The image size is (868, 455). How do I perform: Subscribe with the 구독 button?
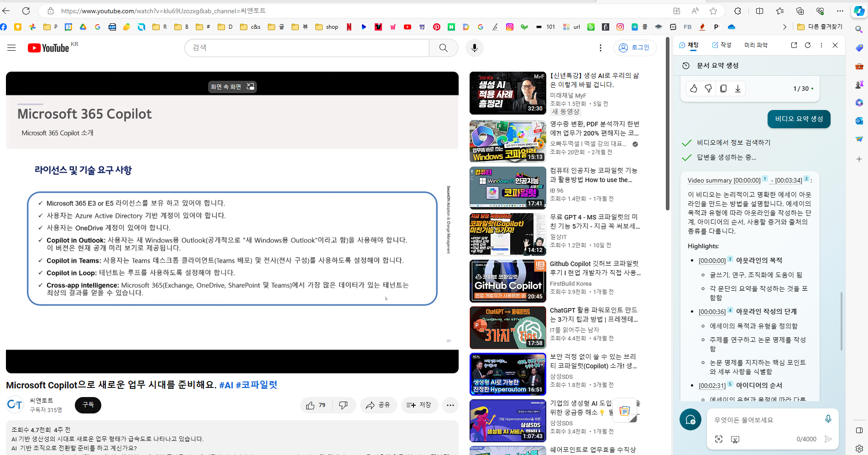pos(88,405)
